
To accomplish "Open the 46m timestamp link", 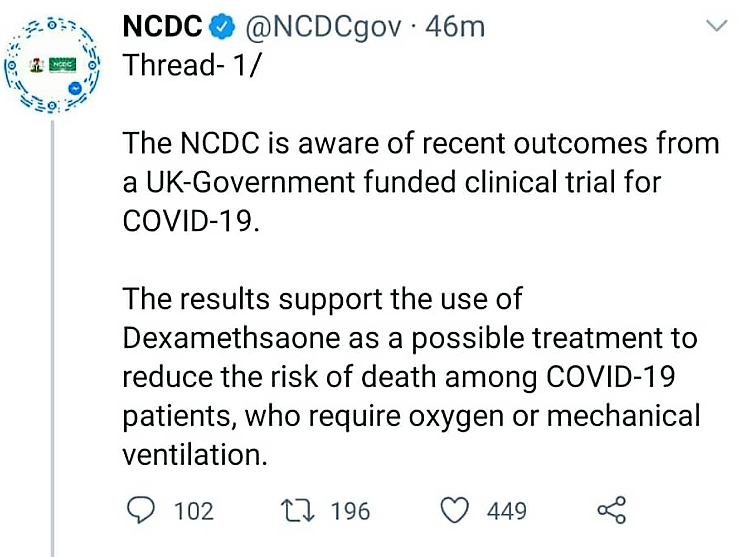I will point(455,27).
